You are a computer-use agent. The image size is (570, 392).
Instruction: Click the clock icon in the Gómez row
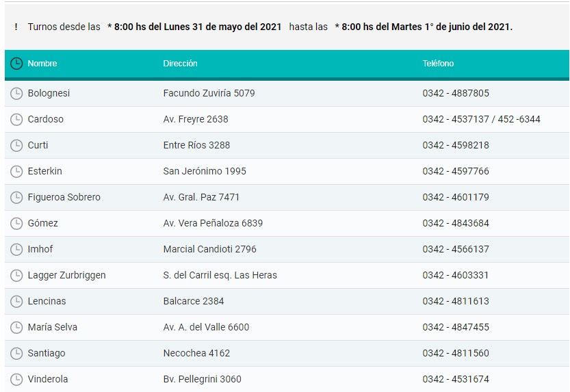point(16,223)
